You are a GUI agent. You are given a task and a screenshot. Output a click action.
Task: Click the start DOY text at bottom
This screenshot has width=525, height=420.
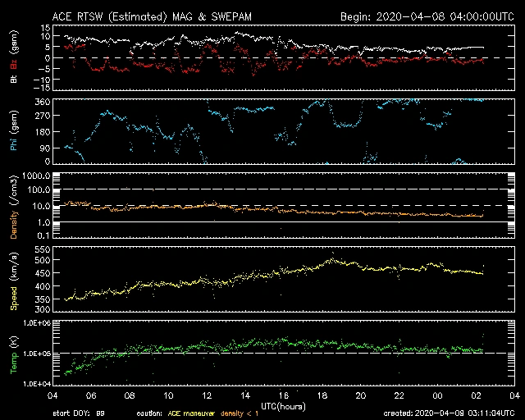tap(79, 413)
